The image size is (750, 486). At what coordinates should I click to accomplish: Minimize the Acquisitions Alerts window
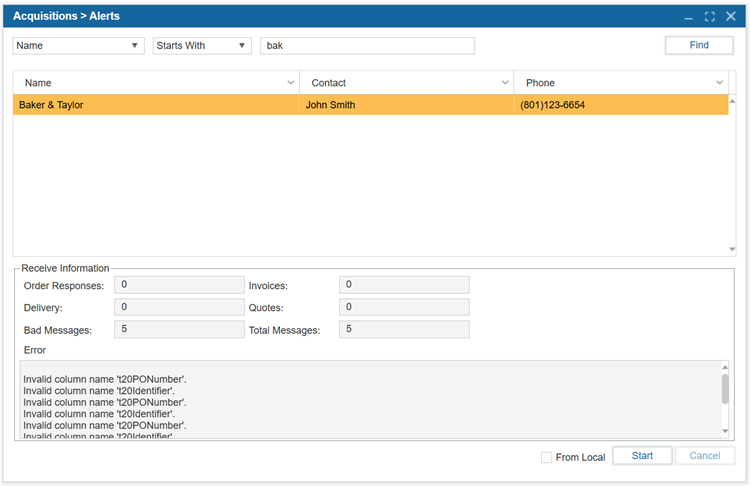click(688, 17)
